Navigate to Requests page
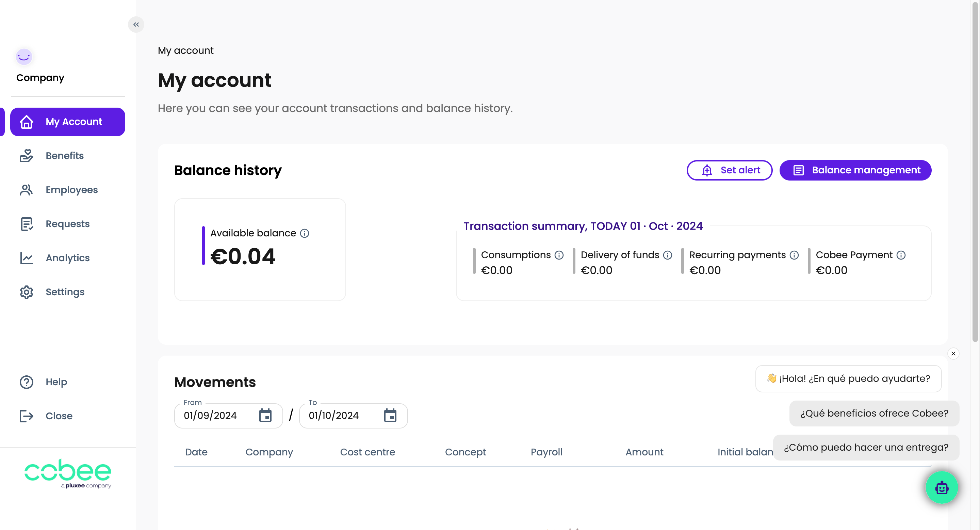The image size is (980, 530). pos(67,224)
